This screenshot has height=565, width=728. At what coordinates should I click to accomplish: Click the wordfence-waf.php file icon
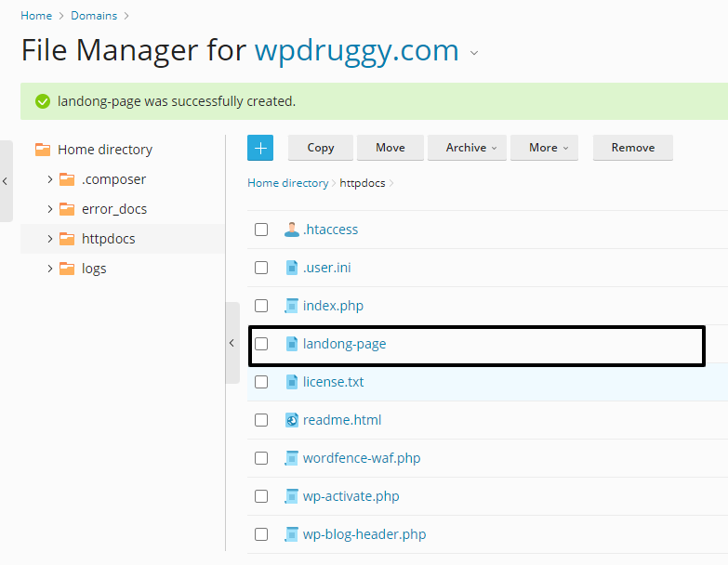(291, 458)
